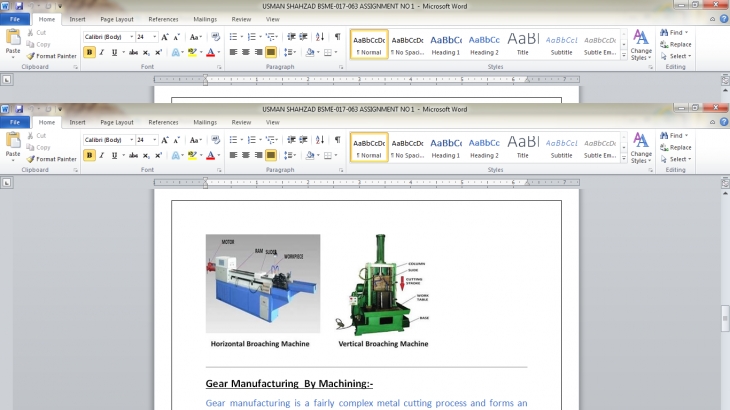Activate Format Painter in the front window
Screen dimensions: 730x410
[x=51, y=159]
